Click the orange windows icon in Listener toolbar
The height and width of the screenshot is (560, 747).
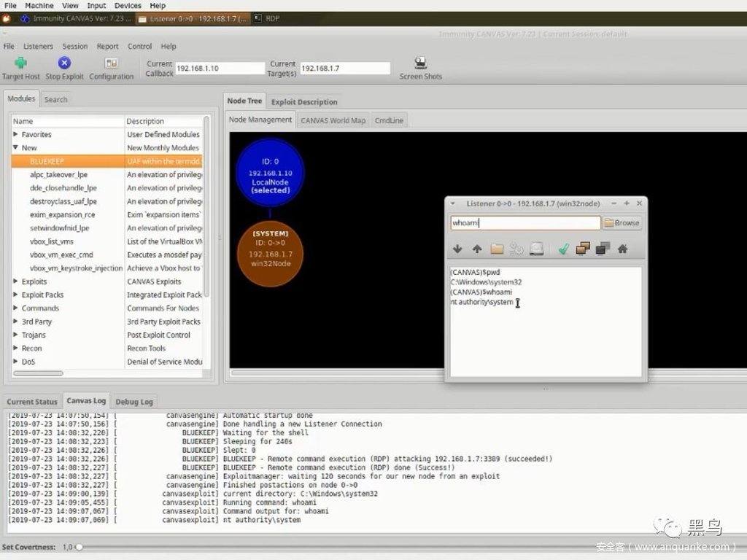[x=583, y=249]
